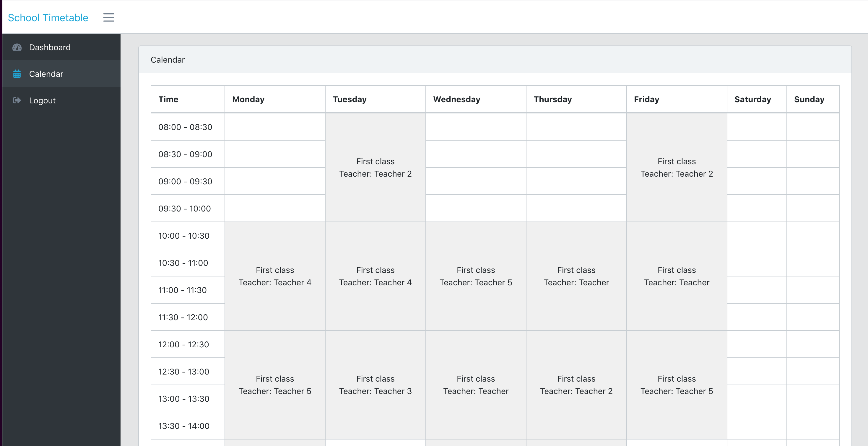Select Tuesday's First class with Teacher 2
The image size is (868, 446).
(375, 167)
